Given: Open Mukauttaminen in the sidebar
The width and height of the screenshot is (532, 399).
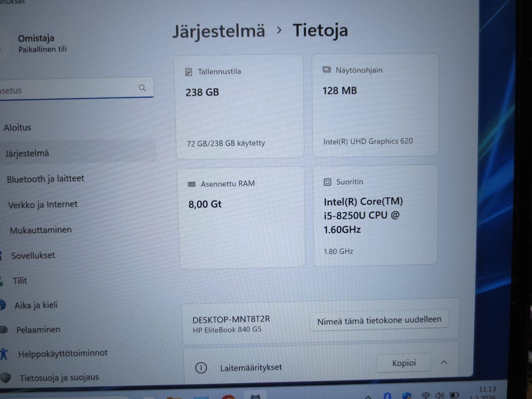Looking at the screenshot, I should [40, 230].
